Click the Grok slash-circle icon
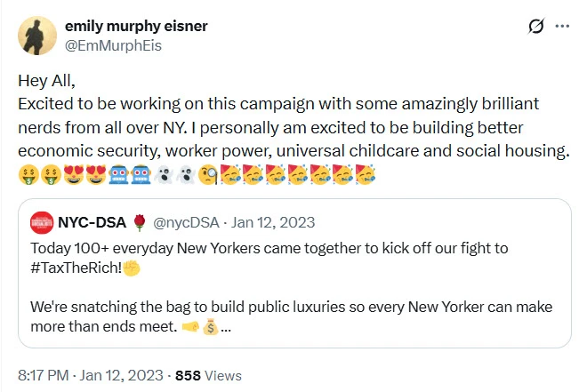This screenshot has height=392, width=587. [x=536, y=26]
